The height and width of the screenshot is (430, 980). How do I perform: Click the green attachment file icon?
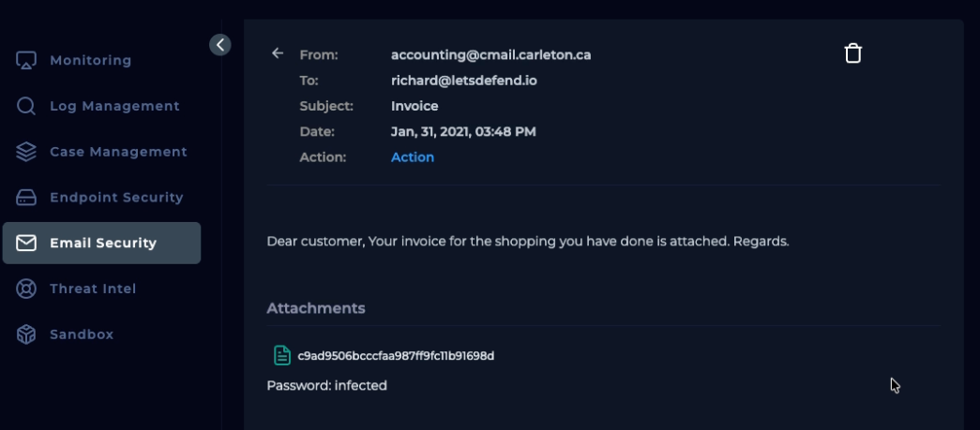click(281, 355)
